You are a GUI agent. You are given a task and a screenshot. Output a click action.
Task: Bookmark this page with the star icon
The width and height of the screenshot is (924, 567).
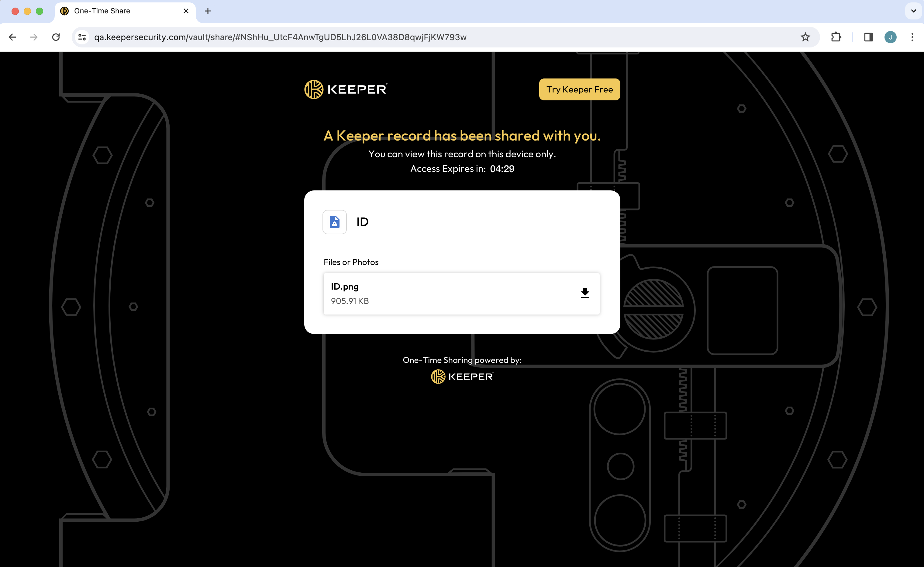pyautogui.click(x=805, y=37)
